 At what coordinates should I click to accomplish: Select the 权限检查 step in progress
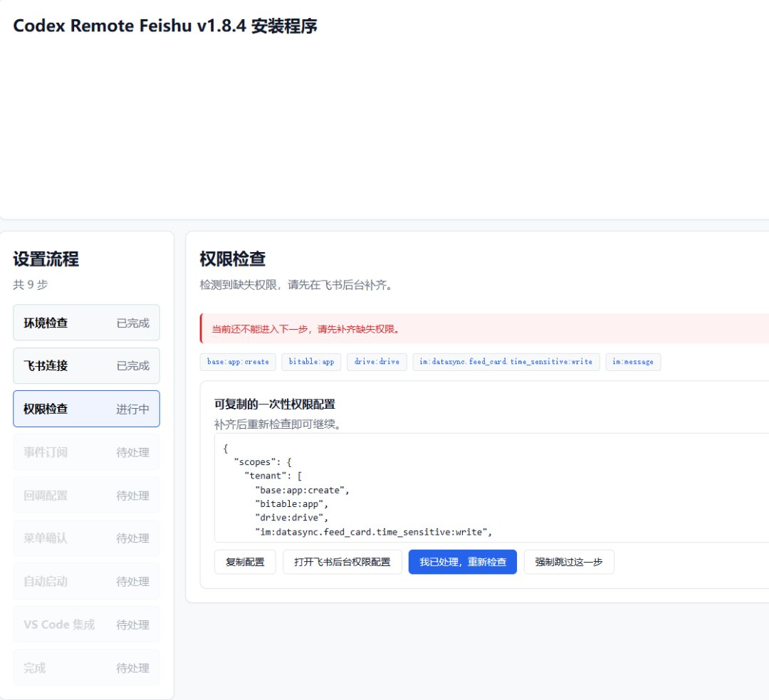pyautogui.click(x=86, y=409)
